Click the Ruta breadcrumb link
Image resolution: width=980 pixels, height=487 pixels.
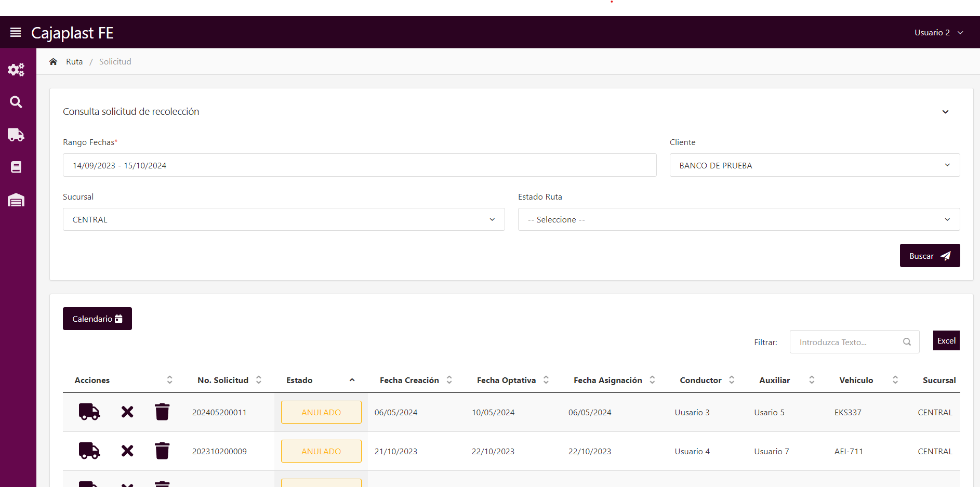point(74,62)
